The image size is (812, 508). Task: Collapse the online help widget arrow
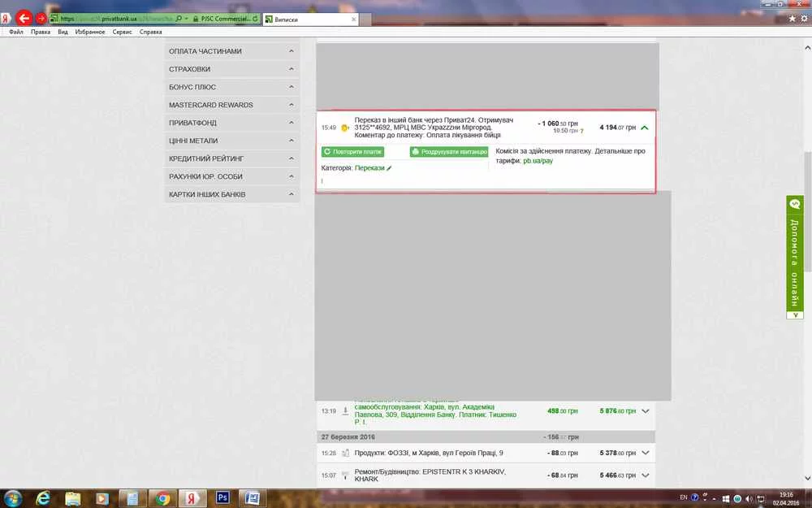tap(795, 315)
